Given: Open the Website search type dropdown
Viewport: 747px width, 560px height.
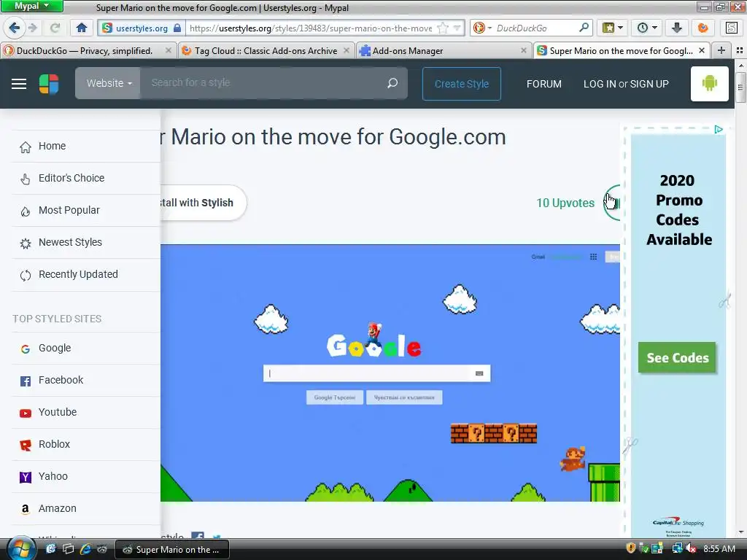Looking at the screenshot, I should [x=109, y=83].
